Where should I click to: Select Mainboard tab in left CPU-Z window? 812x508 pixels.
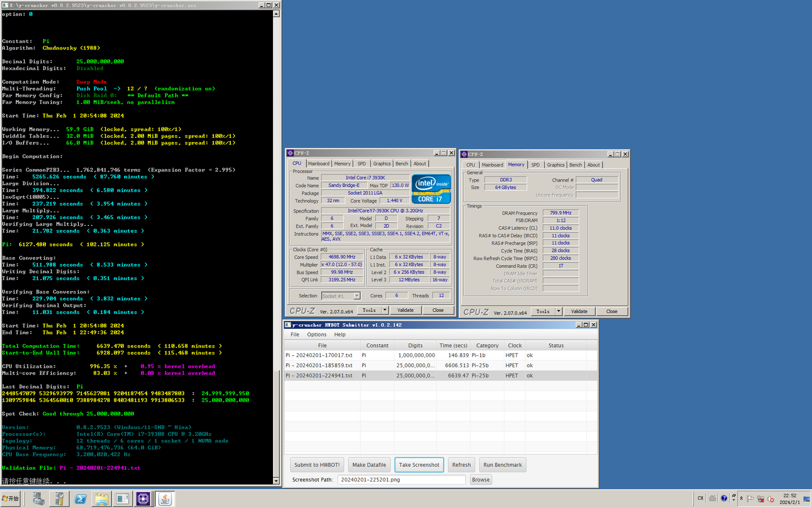319,164
